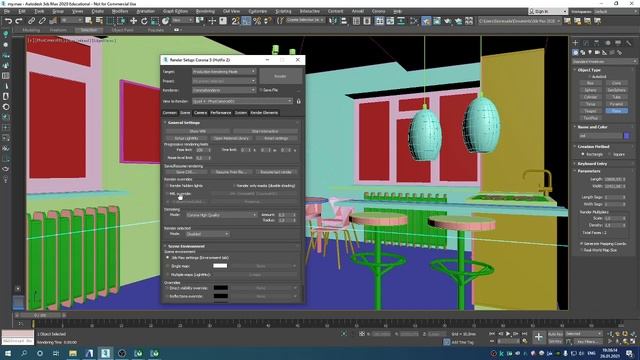
Task: Click the Show VFB button
Action: (x=198, y=131)
